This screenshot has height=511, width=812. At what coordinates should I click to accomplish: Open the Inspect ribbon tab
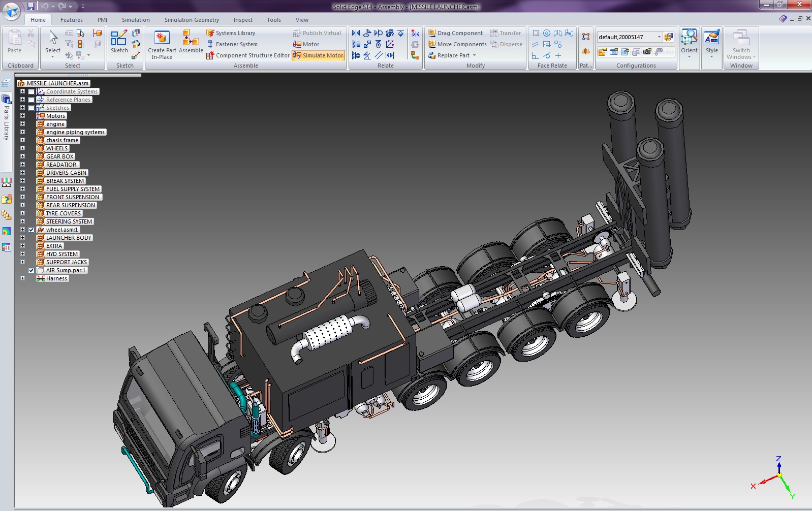coord(242,20)
